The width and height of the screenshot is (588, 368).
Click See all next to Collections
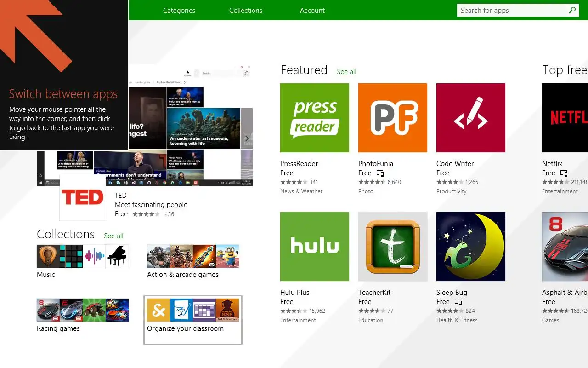tap(114, 236)
